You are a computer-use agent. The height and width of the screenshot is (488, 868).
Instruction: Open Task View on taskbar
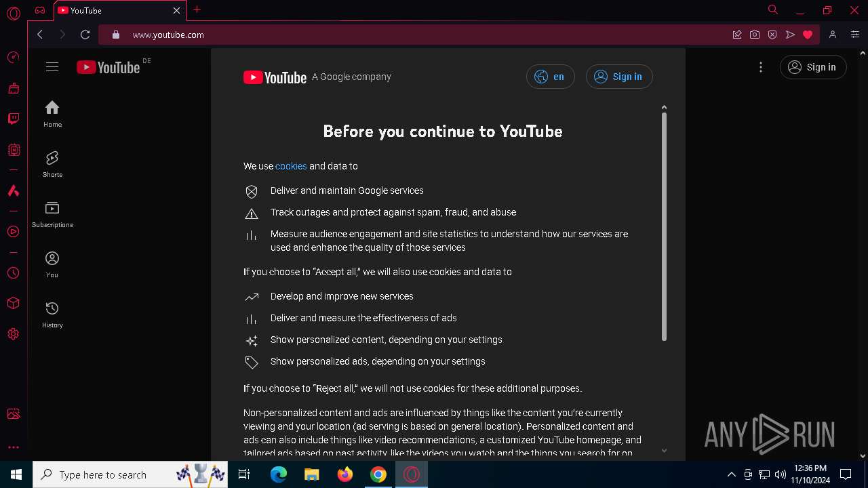pyautogui.click(x=244, y=474)
